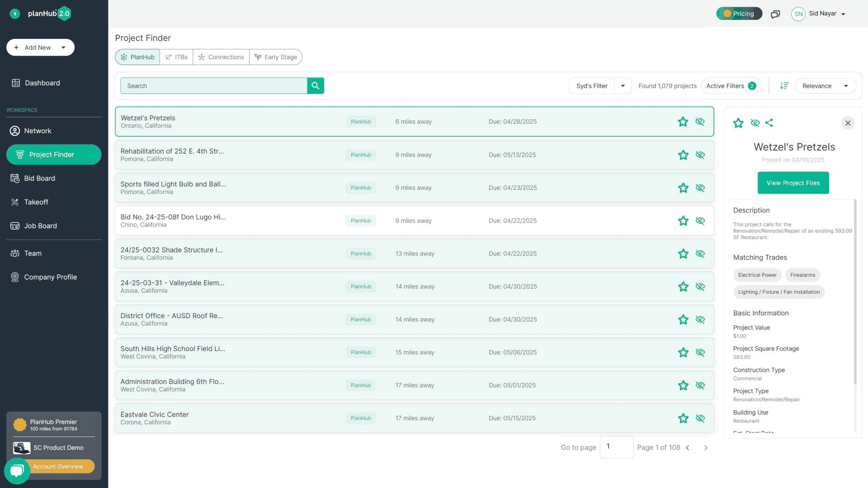
Task: Close the Wetzel's Pretzels detail panel
Action: (848, 123)
